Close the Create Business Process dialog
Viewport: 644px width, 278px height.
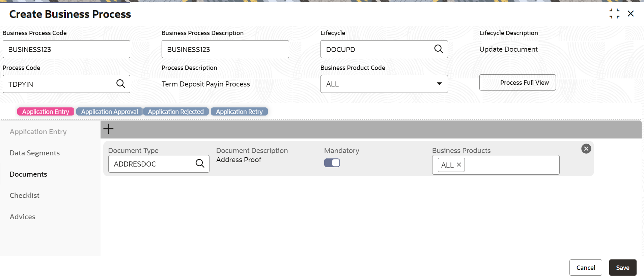click(x=631, y=14)
